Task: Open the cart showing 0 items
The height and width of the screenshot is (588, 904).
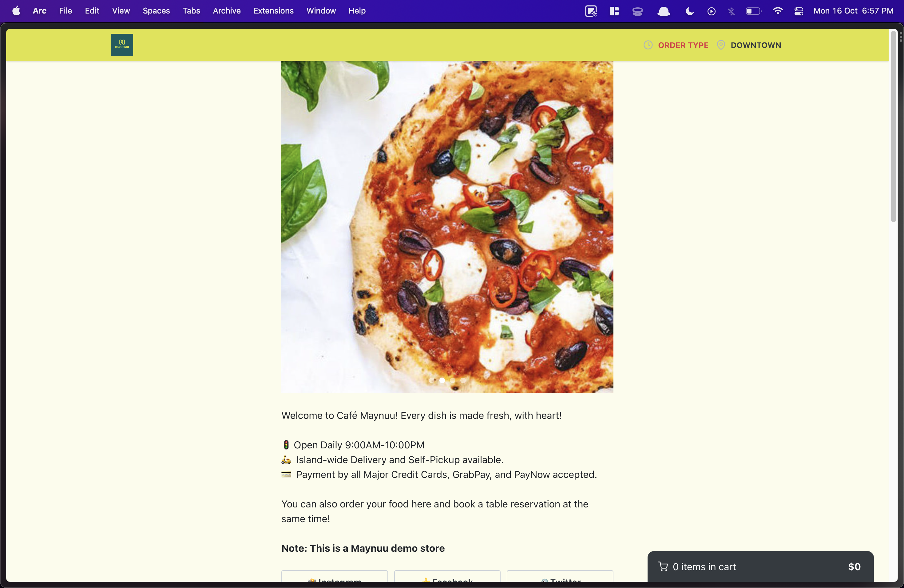Action: [x=760, y=566]
